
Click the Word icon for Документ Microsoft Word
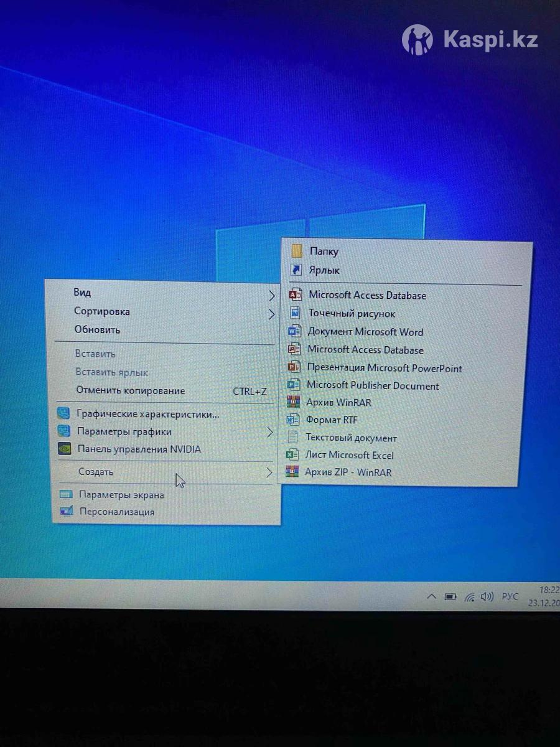294,332
